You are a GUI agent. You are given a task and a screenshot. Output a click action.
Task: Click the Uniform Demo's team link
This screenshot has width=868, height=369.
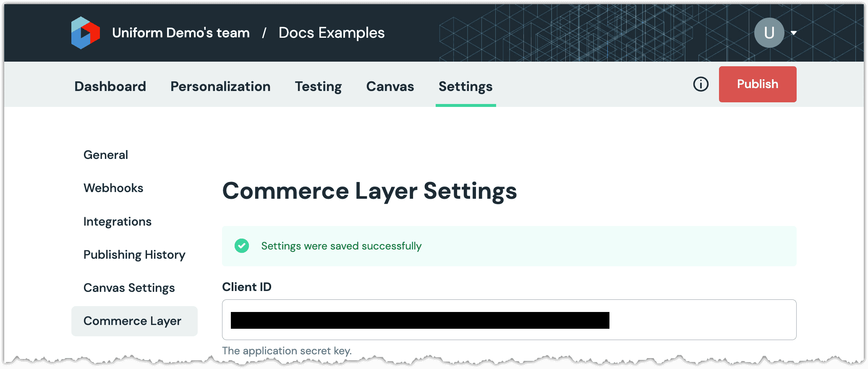pos(181,33)
